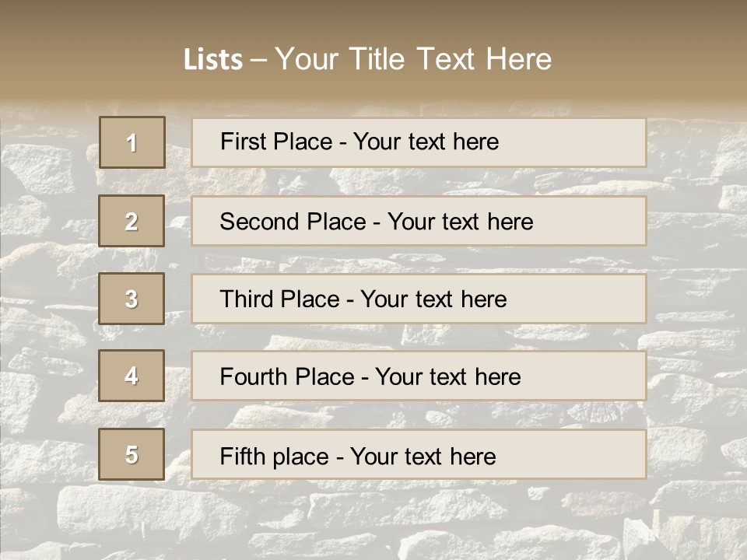Click the Fourth Place text bar
747x560 pixels.
(419, 376)
